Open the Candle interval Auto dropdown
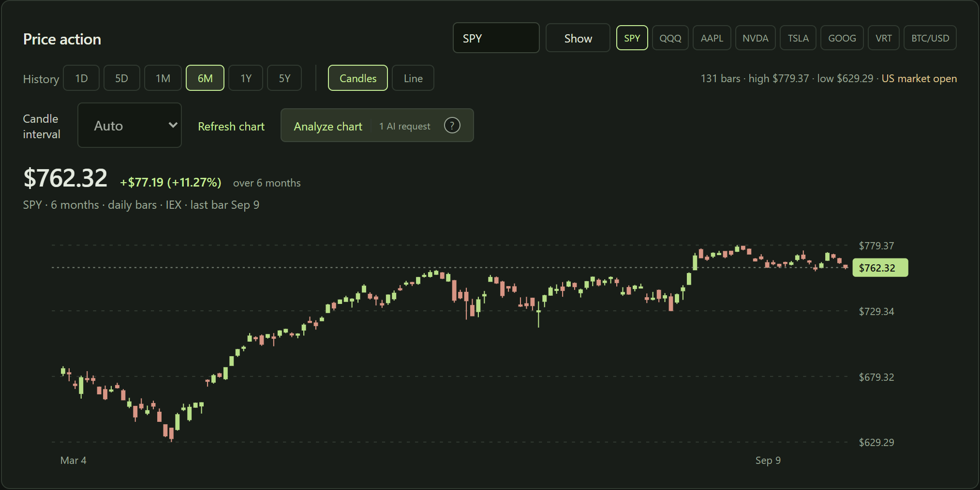The width and height of the screenshot is (980, 490). click(130, 125)
